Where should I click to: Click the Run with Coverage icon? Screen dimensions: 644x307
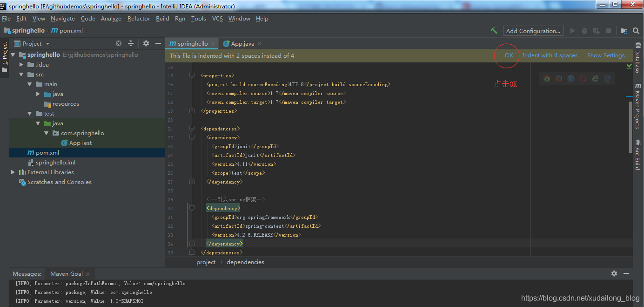pos(597,31)
